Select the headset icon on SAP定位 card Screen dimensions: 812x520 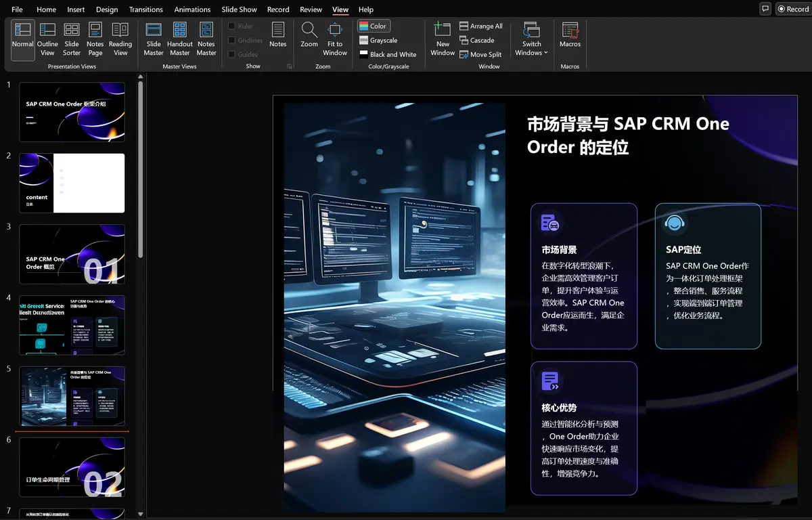pyautogui.click(x=674, y=223)
